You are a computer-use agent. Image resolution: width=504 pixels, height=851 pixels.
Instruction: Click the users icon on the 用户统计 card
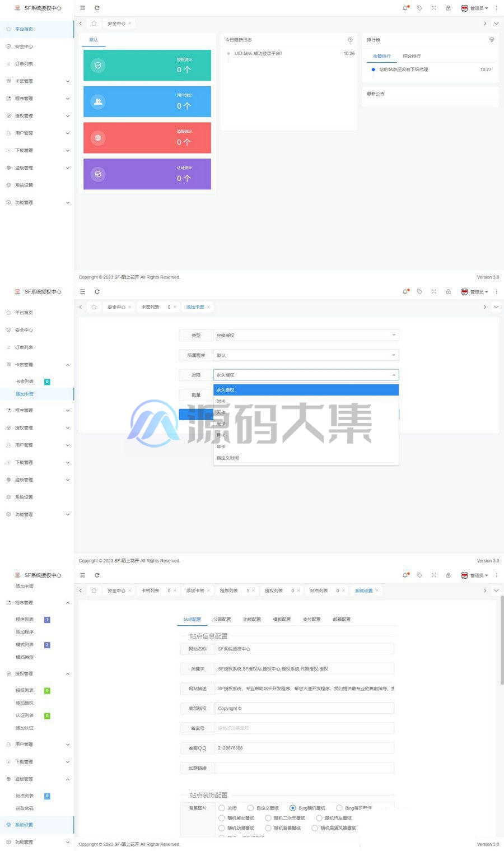pyautogui.click(x=98, y=101)
